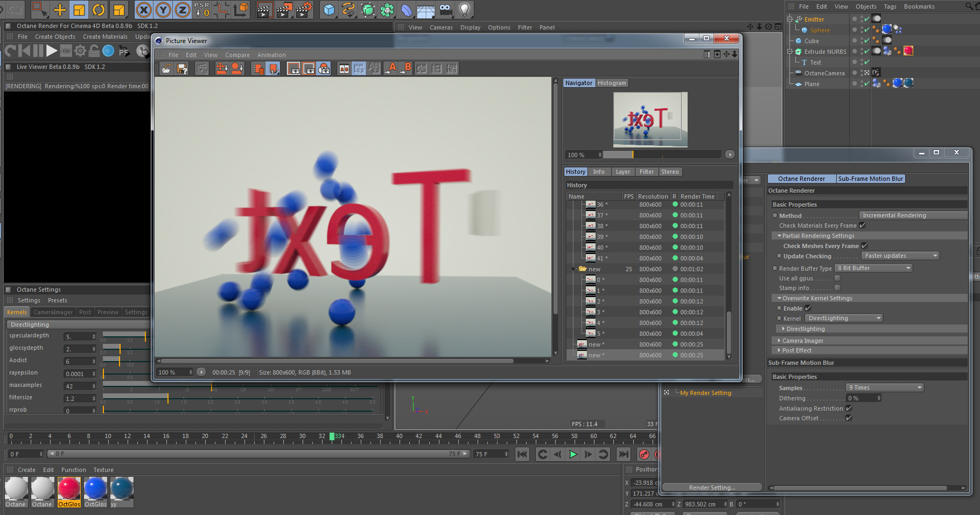This screenshot has height=515, width=980.
Task: Open Octane Live Viewer settings gear
Action: tap(80, 51)
